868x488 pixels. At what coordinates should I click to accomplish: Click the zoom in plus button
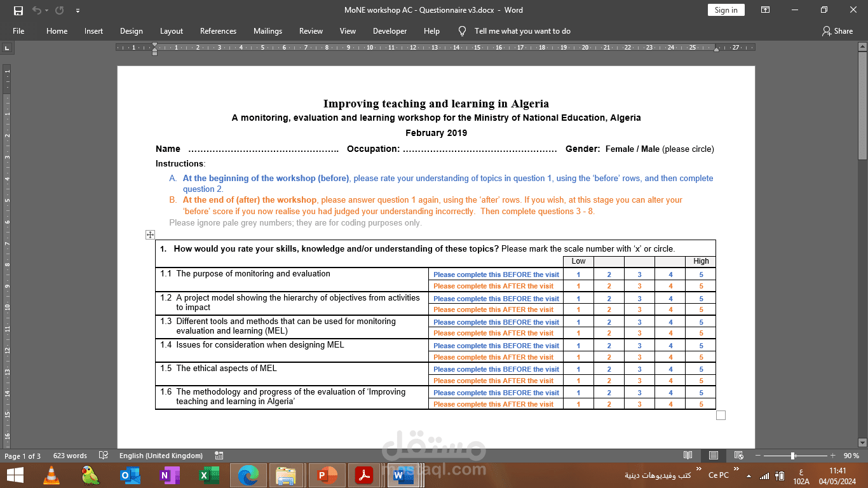pos(832,456)
